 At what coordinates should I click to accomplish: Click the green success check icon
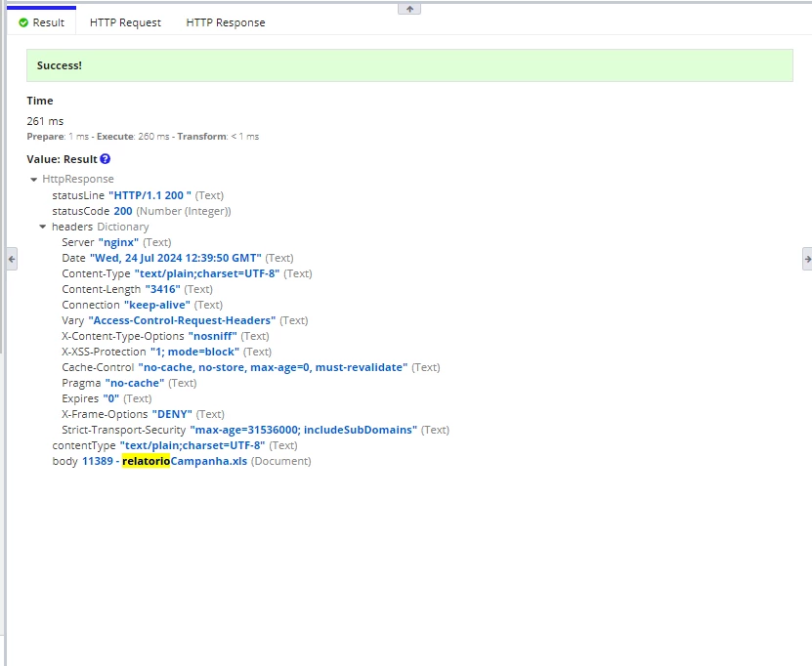23,22
